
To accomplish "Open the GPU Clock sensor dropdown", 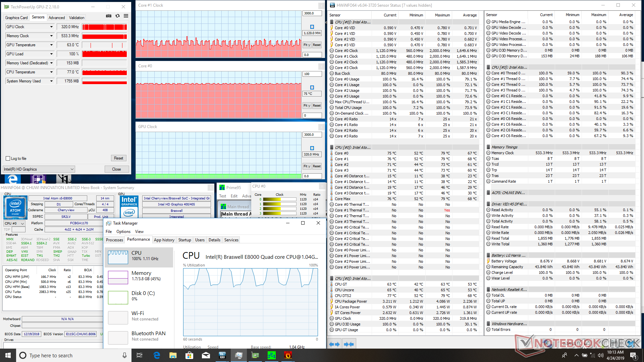I will [51, 27].
